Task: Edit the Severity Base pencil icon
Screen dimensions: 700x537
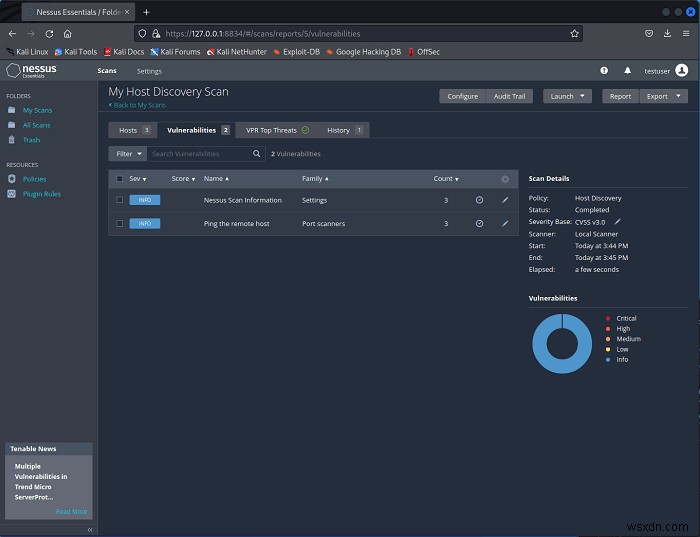Action: 618,221
